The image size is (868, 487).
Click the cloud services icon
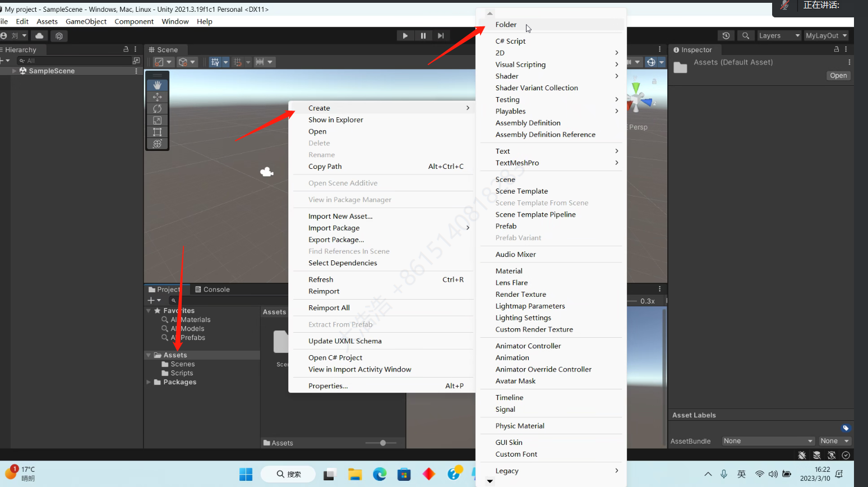[39, 36]
